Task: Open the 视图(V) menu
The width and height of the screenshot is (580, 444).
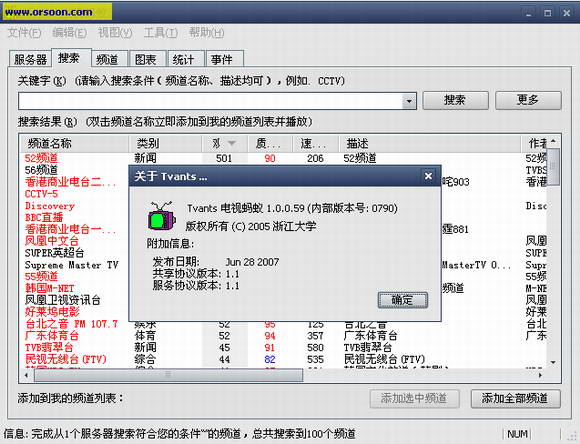Action: coord(115,33)
